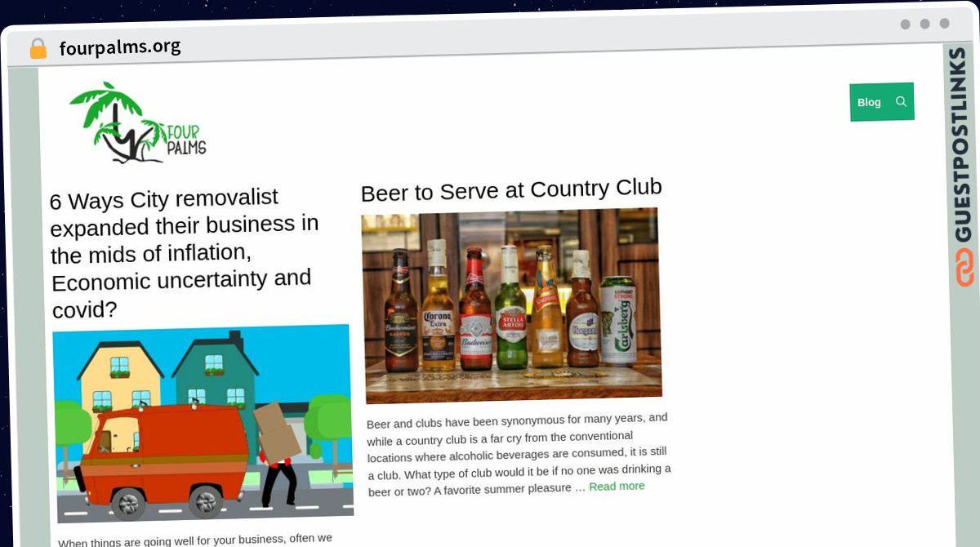Open the moving van illustration thumbnail
This screenshot has height=547, width=980.
click(x=204, y=423)
